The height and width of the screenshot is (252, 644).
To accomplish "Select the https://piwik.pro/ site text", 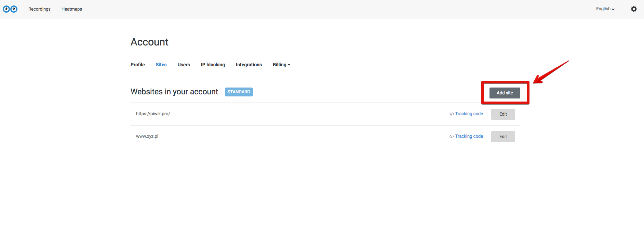I will click(153, 114).
